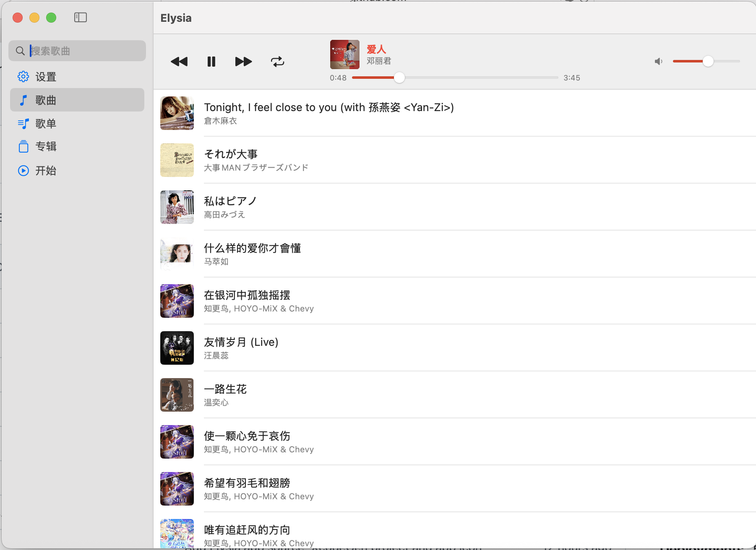Click the search magnifier icon
The width and height of the screenshot is (756, 550).
point(20,51)
